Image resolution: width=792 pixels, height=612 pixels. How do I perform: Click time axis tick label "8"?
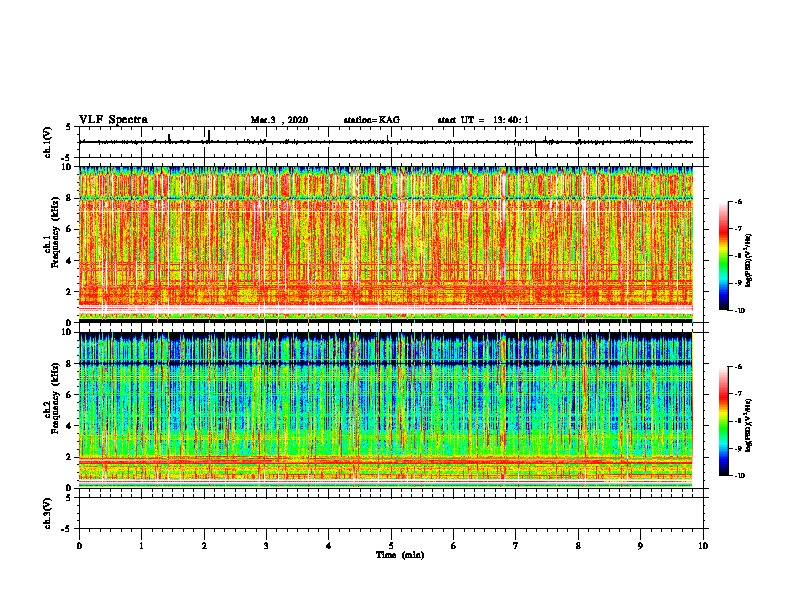(578, 546)
